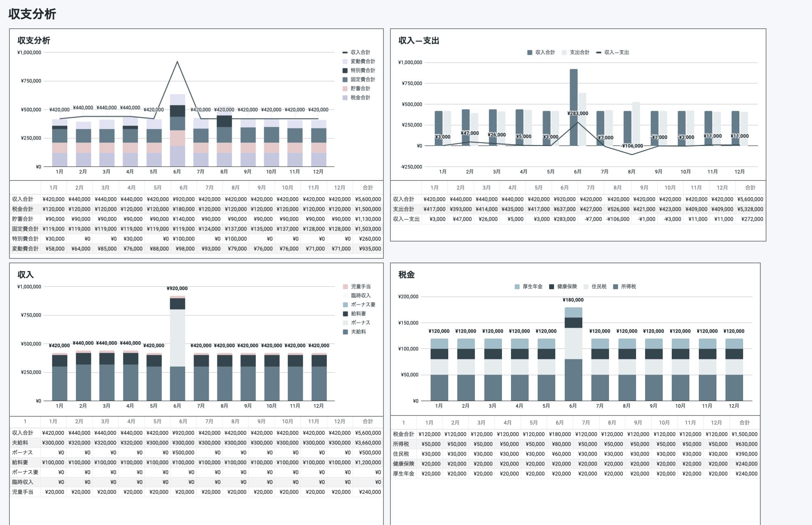Select the ¥1,500,000 total cell in 税金 table
Screen dimensions: 812x525
pyautogui.click(x=744, y=434)
